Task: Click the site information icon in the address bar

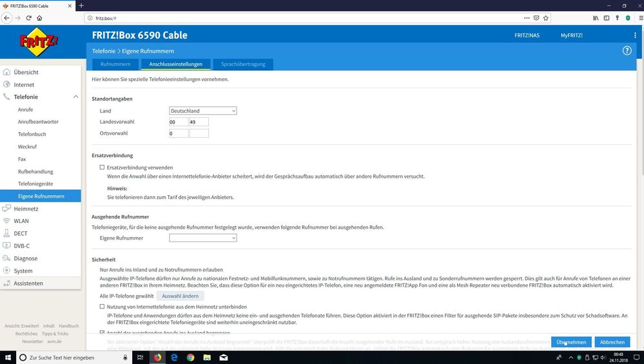Action: point(90,18)
